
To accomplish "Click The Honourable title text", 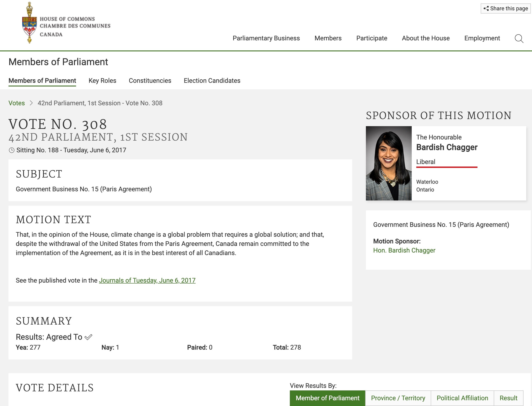I will point(439,137).
